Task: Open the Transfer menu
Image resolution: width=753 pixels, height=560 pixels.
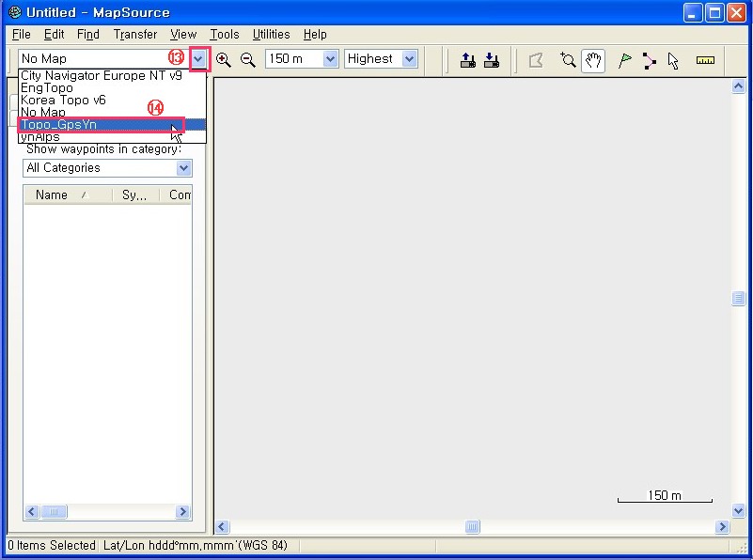Action: [135, 35]
